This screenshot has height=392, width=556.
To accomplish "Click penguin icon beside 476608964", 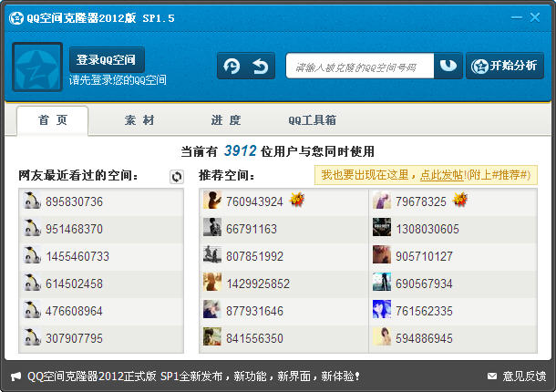I will pyautogui.click(x=32, y=310).
